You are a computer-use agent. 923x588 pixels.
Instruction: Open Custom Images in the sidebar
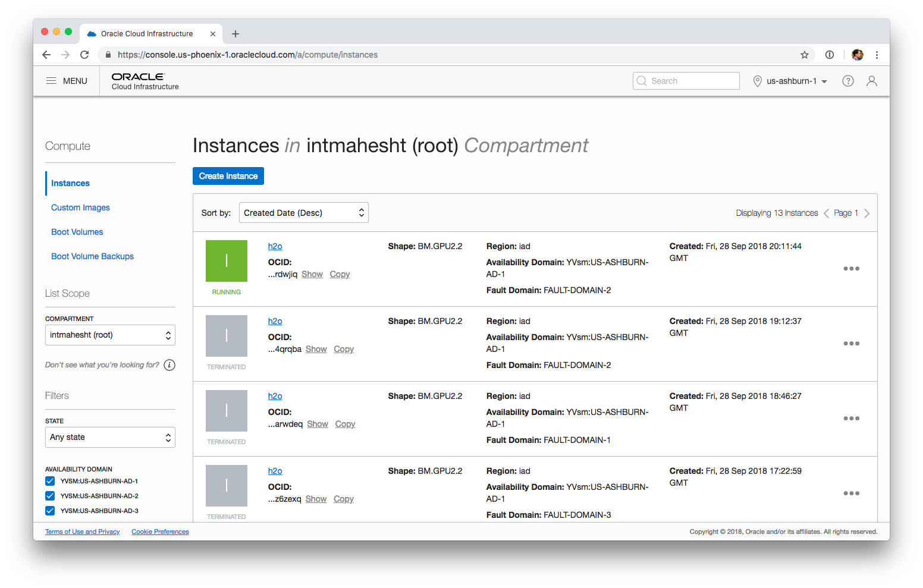coord(80,207)
